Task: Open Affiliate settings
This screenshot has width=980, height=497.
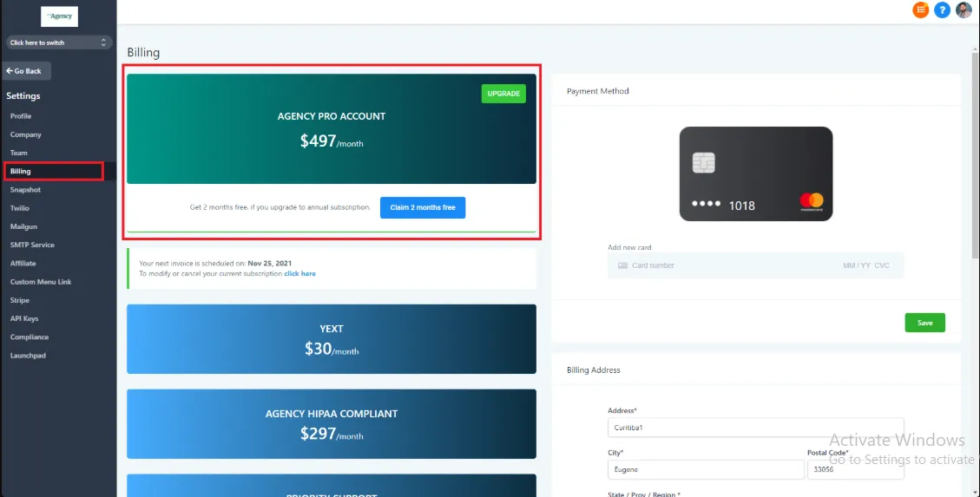Action: click(23, 264)
